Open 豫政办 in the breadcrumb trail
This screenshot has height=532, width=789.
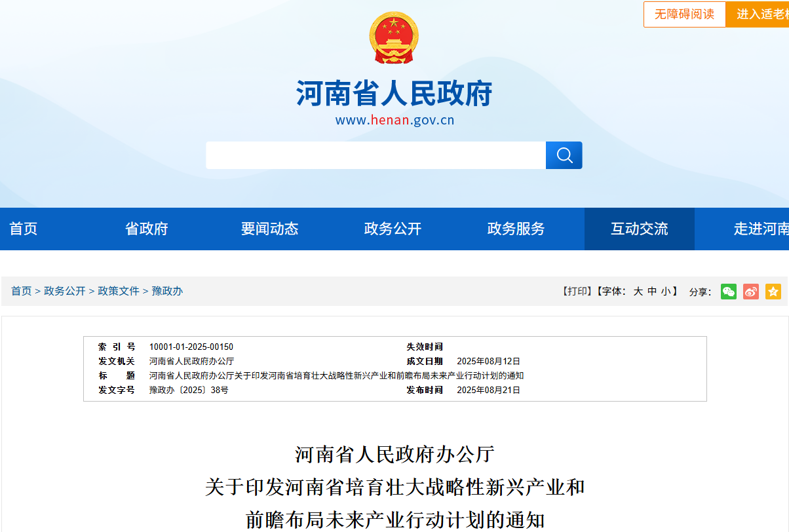pos(167,292)
